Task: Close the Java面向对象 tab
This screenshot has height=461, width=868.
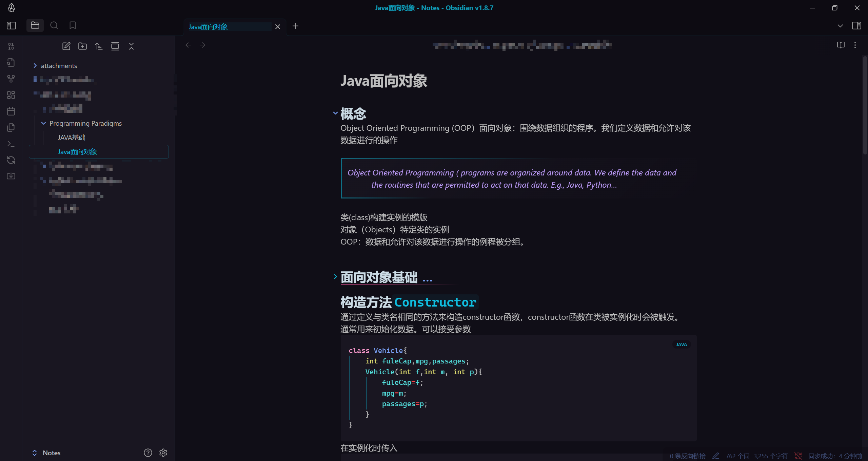Action: (278, 27)
